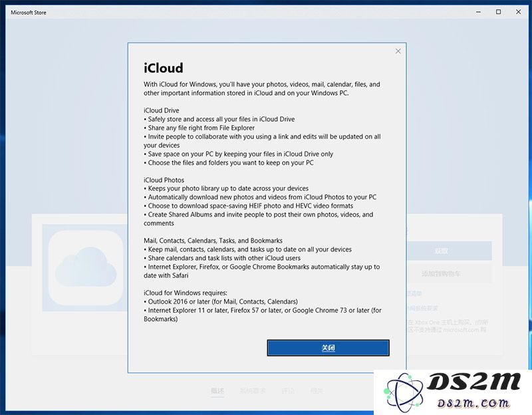Click 'Keeps your photo library up to date' line
The image size is (532, 415).
coord(226,188)
